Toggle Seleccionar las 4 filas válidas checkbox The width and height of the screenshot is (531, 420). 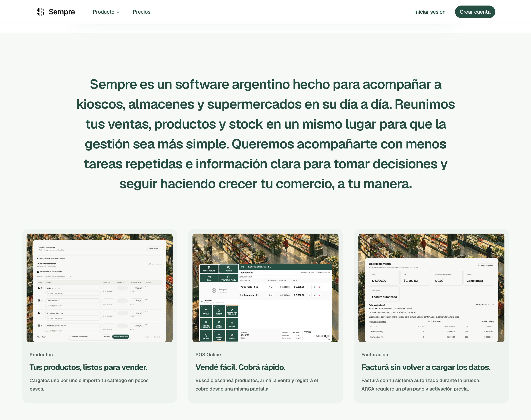38,272
